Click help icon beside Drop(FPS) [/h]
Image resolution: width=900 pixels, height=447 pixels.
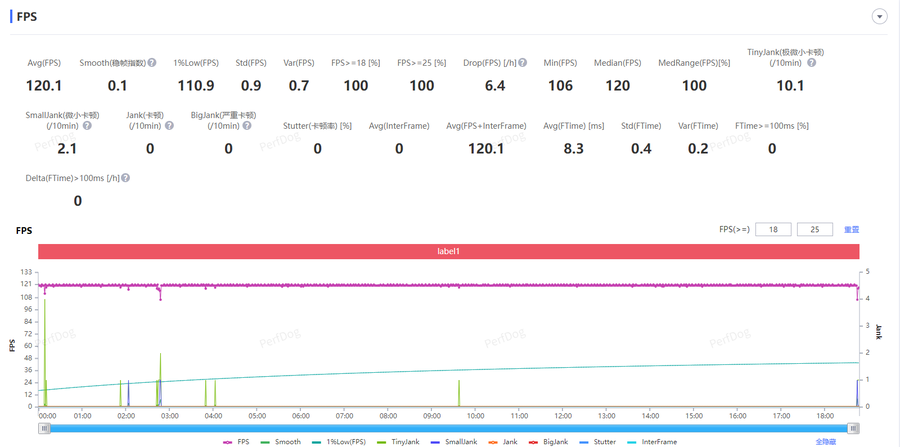point(523,63)
